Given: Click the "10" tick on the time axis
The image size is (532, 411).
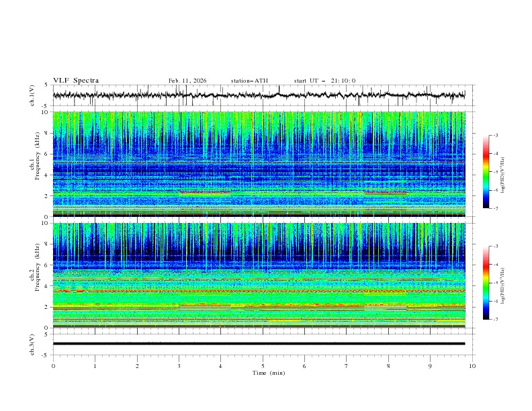Looking at the screenshot, I should (472, 366).
